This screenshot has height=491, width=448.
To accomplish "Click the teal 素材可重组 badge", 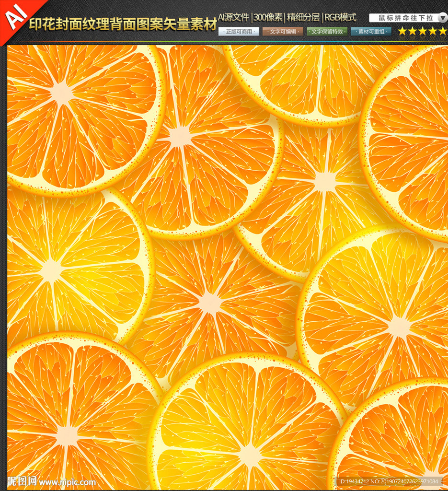I will [x=371, y=32].
